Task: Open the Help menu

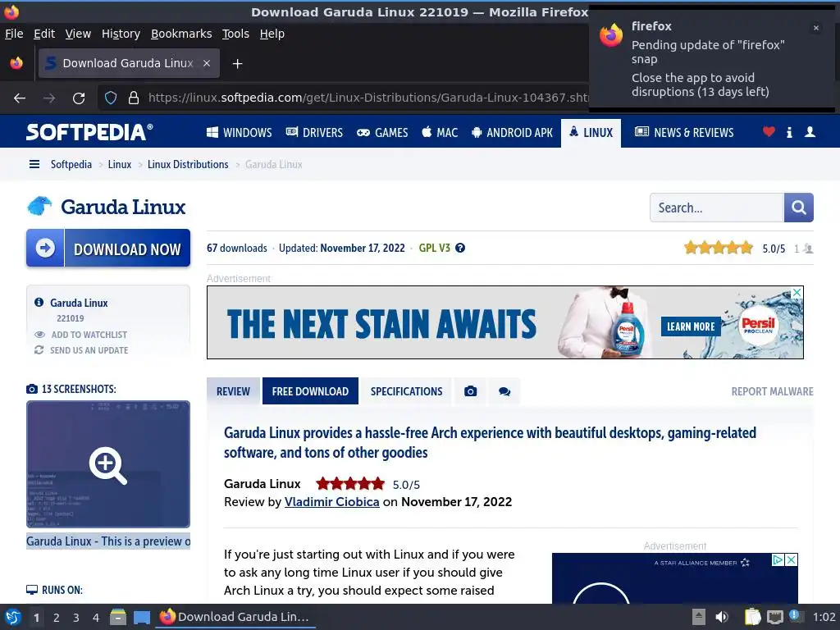Action: coord(272,34)
